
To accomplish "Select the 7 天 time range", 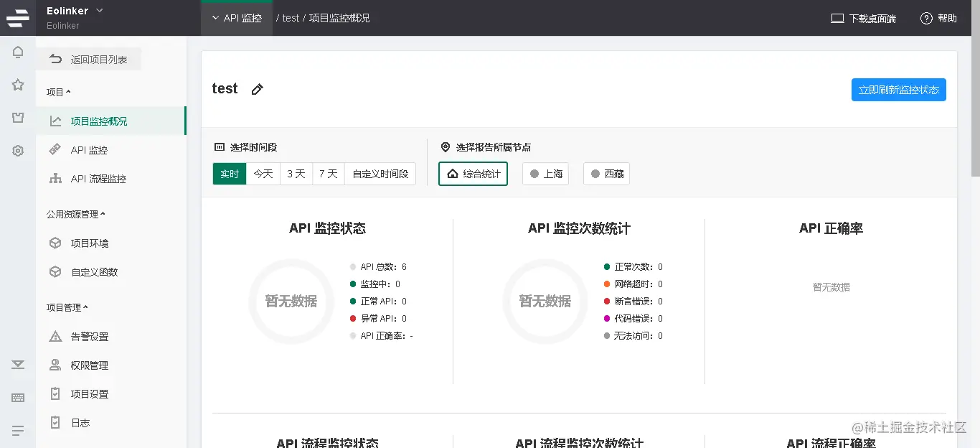I will click(329, 174).
